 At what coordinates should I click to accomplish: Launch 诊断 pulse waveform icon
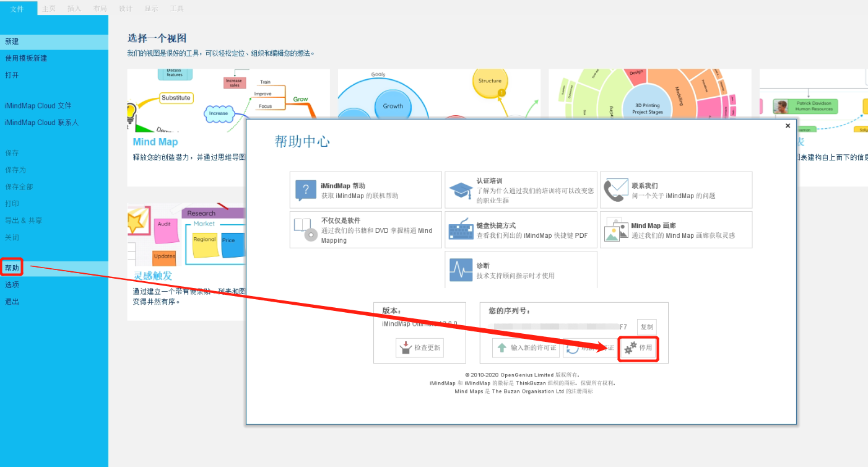pos(461,270)
